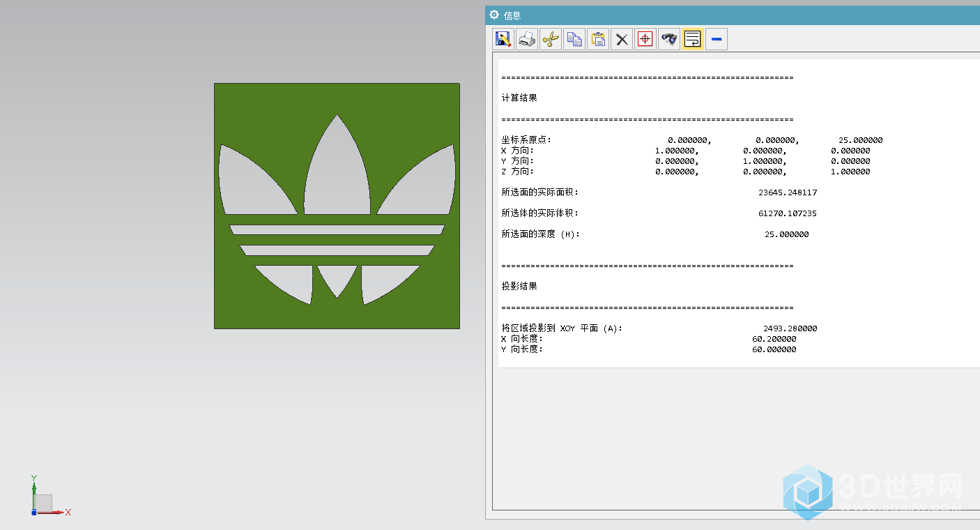Print the information window contents
Screen dimensions: 980x530
pyautogui.click(x=527, y=39)
